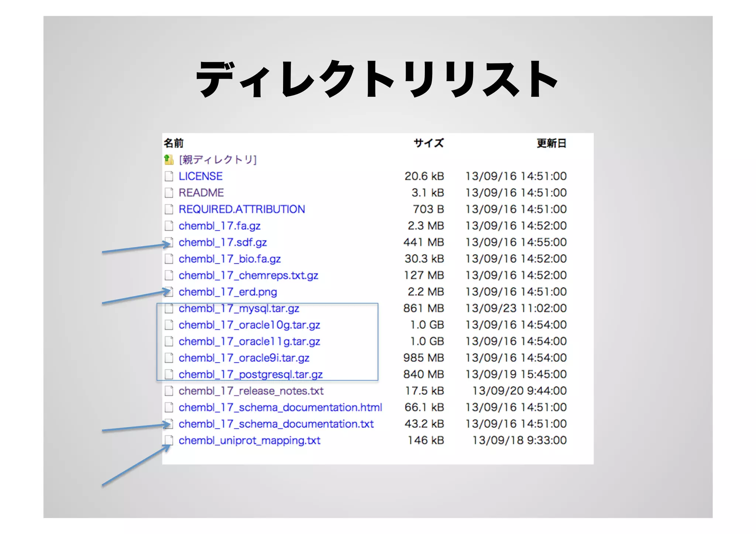Open REQUIRED.ATTRIBUTION file link

pyautogui.click(x=242, y=209)
